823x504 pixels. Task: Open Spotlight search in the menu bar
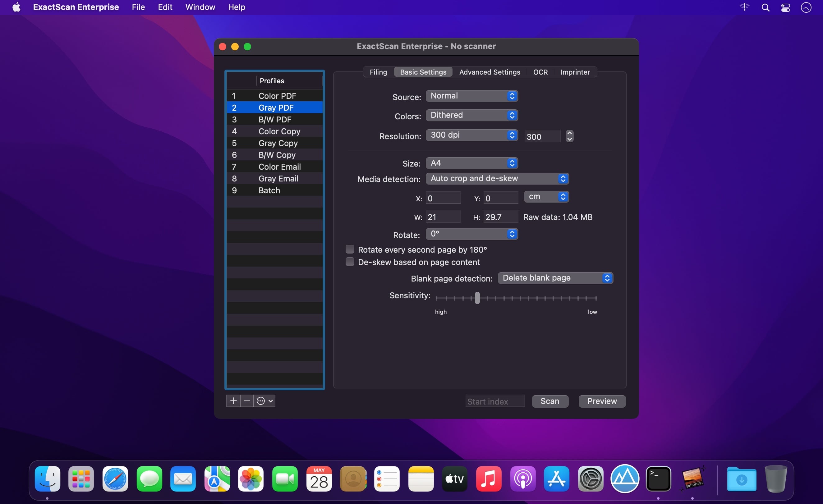[x=765, y=7]
